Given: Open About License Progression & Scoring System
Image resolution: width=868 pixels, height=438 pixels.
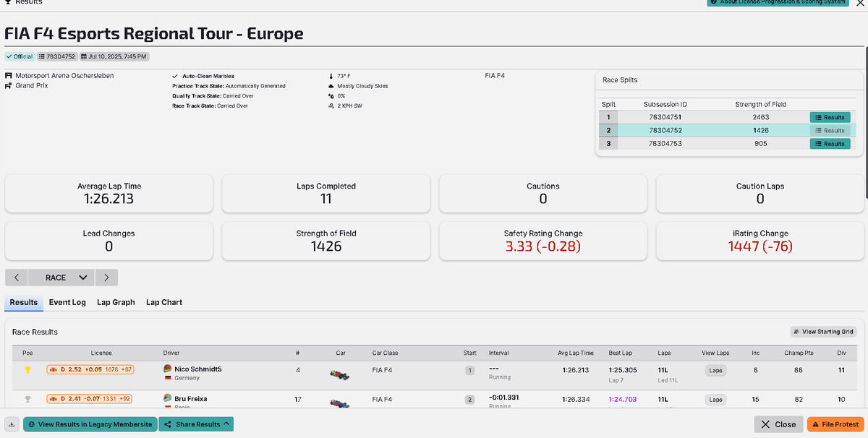Looking at the screenshot, I should click(x=778, y=3).
